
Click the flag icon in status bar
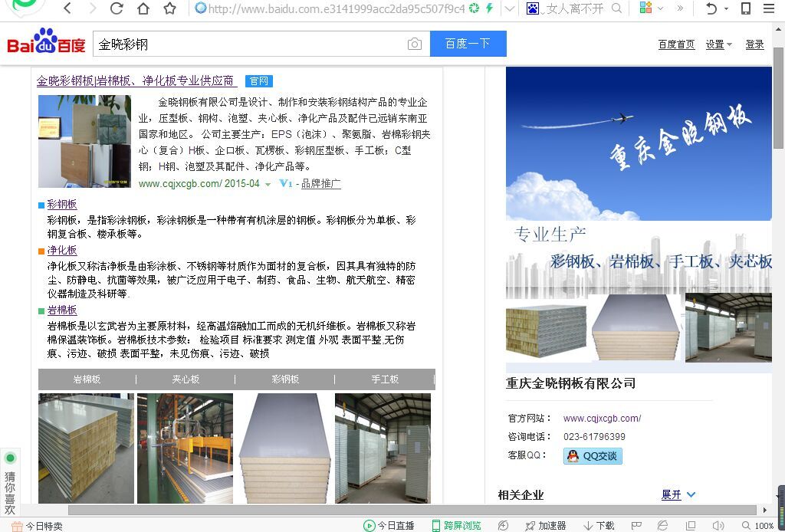coord(636,526)
